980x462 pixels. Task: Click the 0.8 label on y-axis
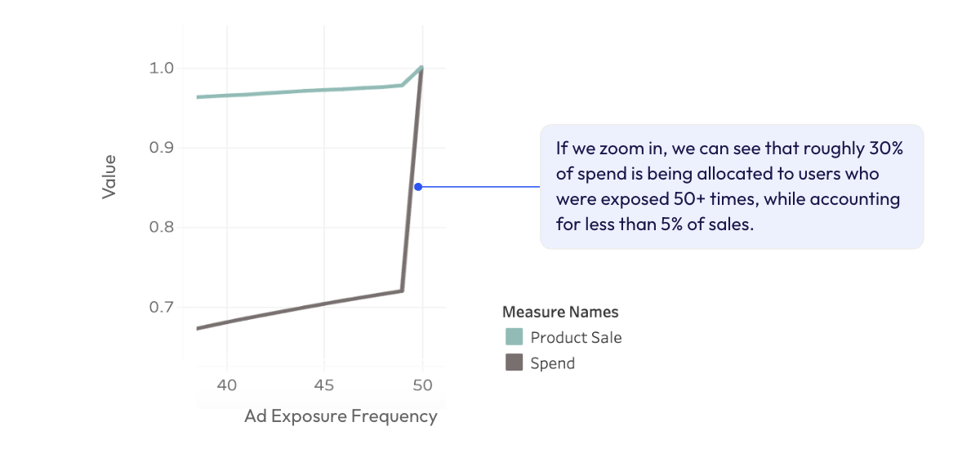(x=161, y=228)
